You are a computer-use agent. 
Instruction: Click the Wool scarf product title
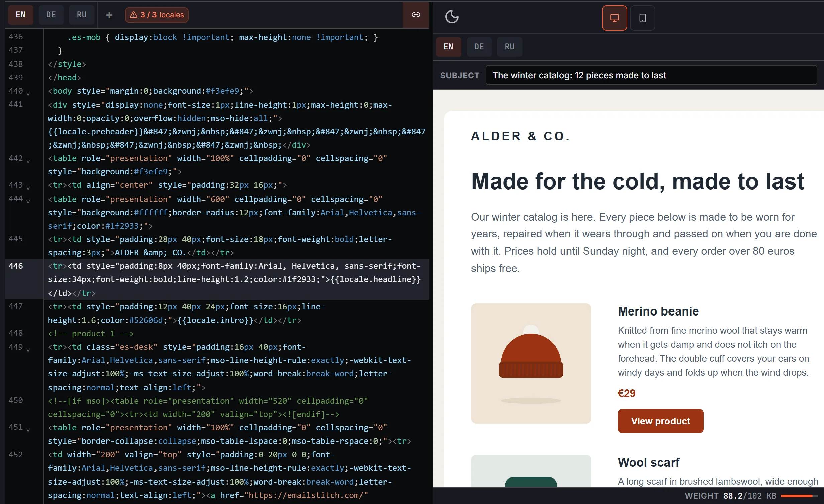point(648,462)
